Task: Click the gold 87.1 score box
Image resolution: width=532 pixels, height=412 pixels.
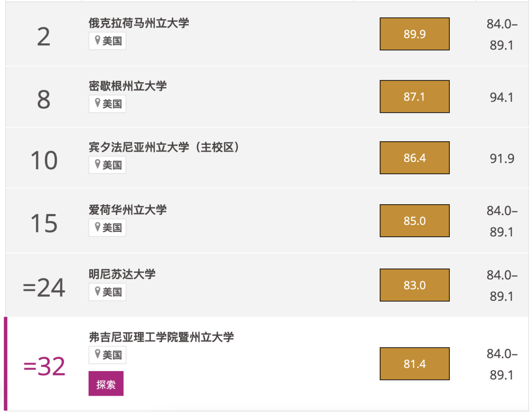Action: [x=415, y=96]
